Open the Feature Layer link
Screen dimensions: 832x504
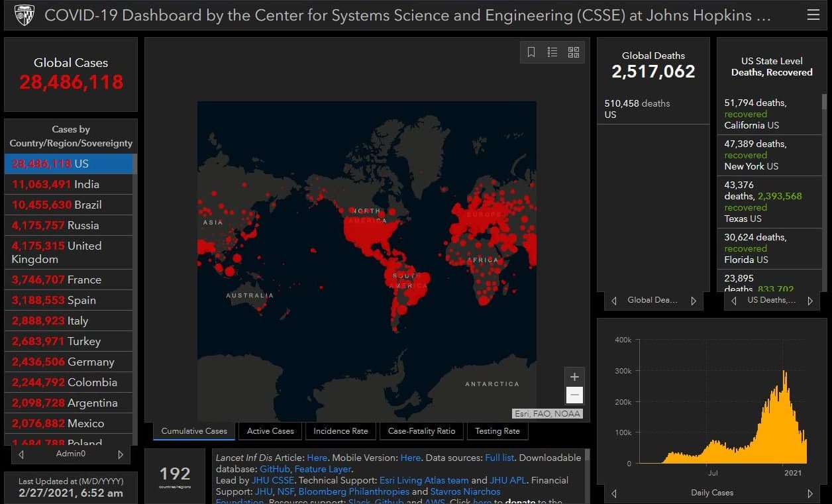pyautogui.click(x=323, y=469)
